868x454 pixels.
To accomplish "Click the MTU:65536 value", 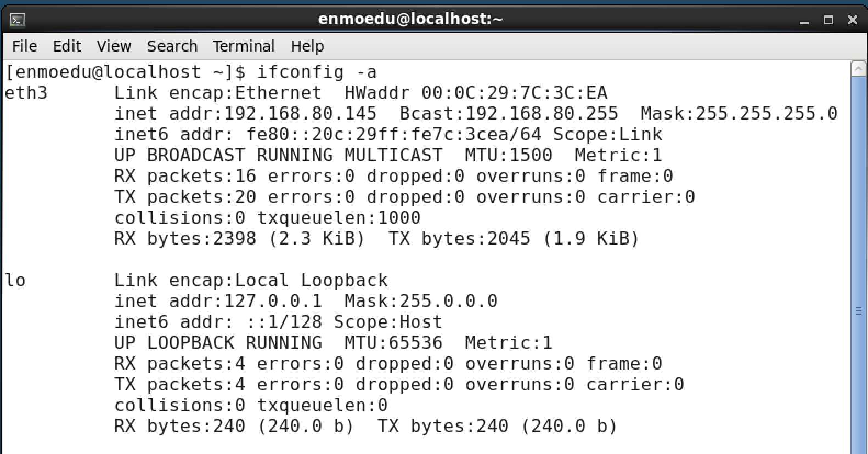I will click(393, 343).
